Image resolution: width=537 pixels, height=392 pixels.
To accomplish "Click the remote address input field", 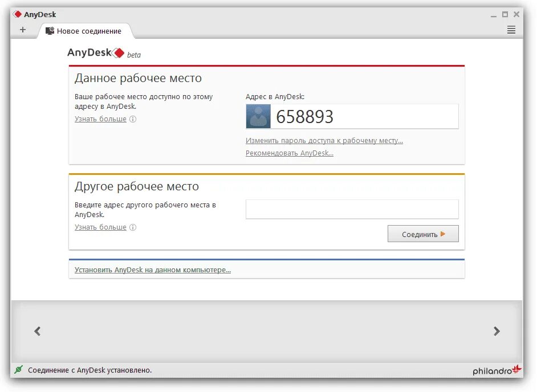I will pyautogui.click(x=352, y=209).
